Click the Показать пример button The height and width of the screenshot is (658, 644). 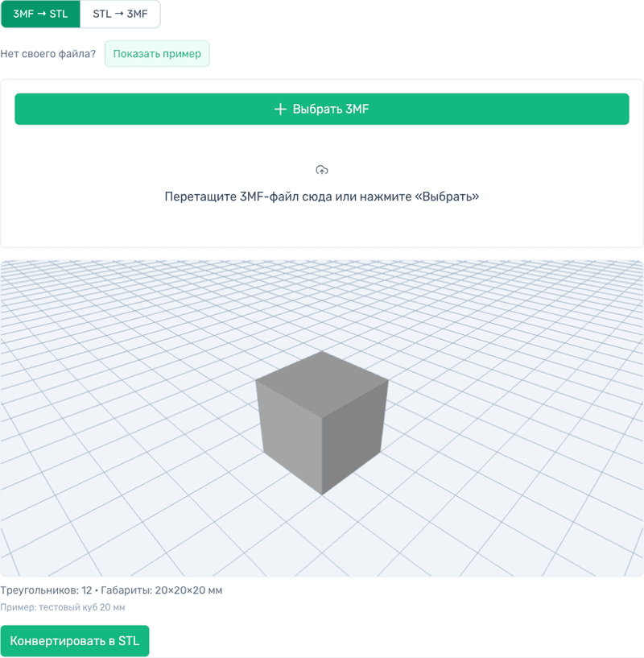point(157,54)
